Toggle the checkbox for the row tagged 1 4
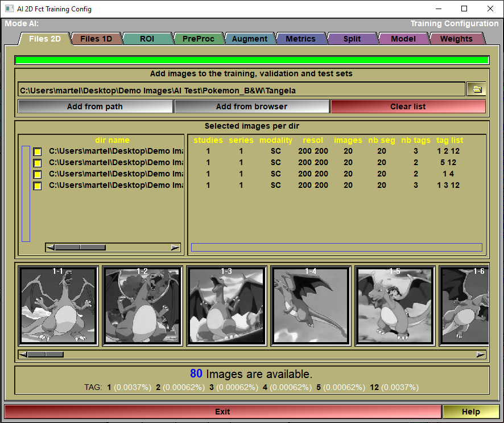The height and width of the screenshot is (423, 504). click(38, 174)
